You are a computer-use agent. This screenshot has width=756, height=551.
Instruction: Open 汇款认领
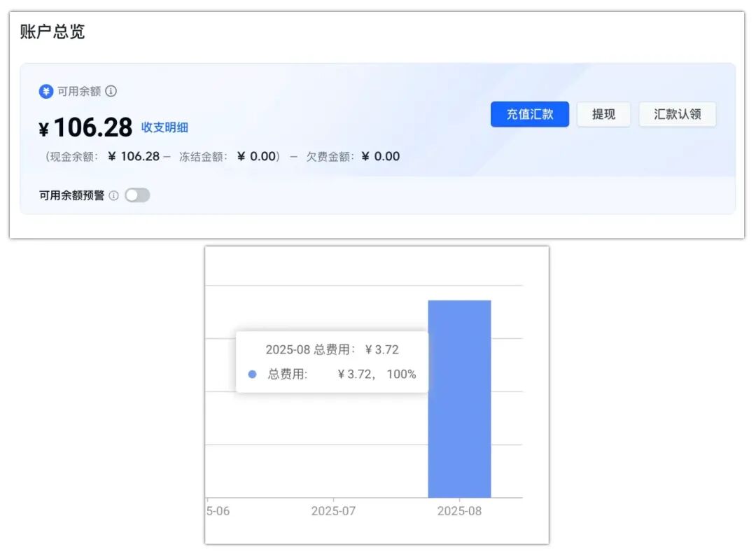click(677, 114)
